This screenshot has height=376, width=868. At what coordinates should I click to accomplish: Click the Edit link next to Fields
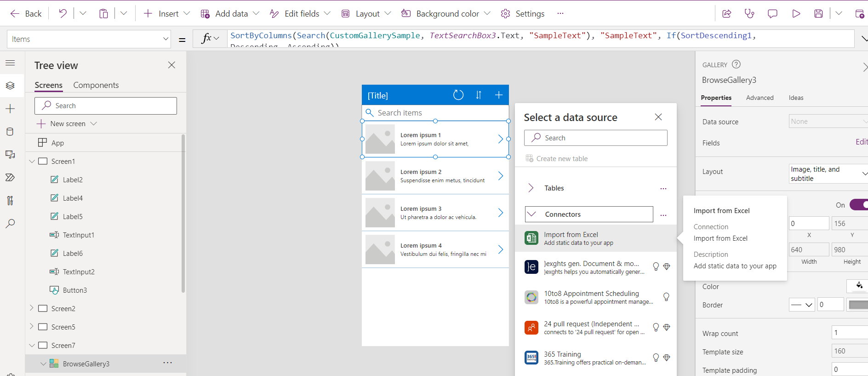(x=862, y=142)
